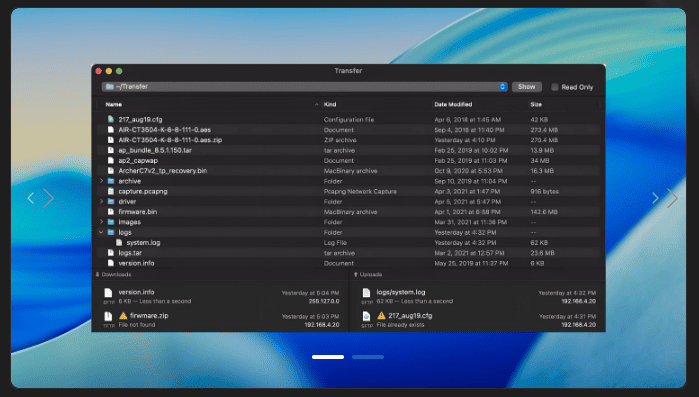Viewport: 699px width, 397px height.
Task: Click the Uploads arrow icon
Action: point(356,274)
